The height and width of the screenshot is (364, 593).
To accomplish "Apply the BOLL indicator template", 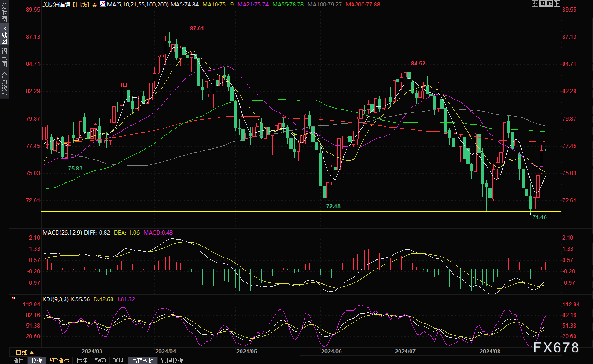I will coord(118,360).
